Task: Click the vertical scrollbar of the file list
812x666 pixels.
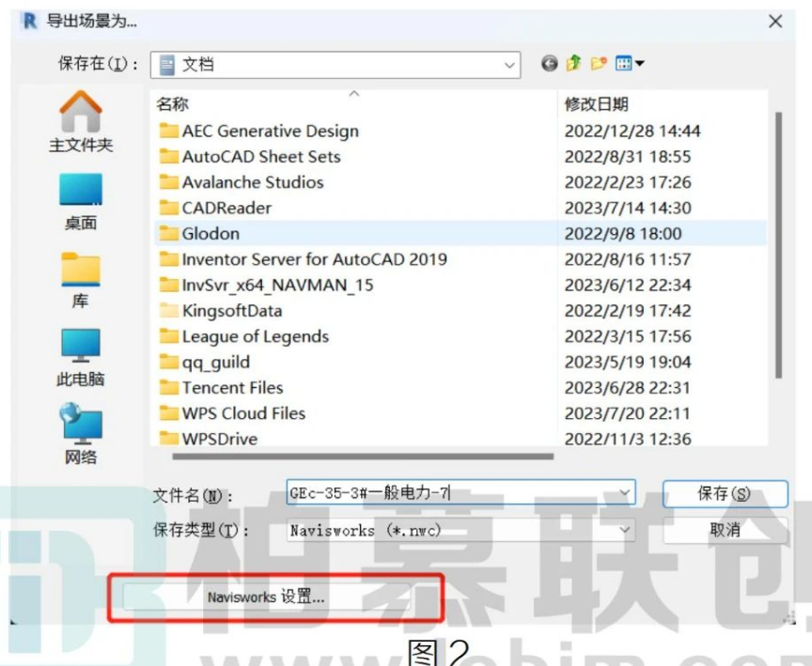Action: 778,245
